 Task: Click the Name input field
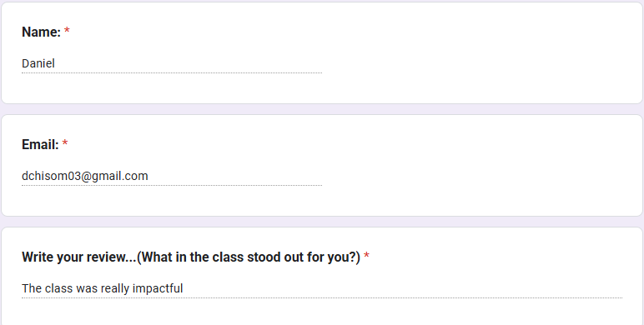pos(172,63)
